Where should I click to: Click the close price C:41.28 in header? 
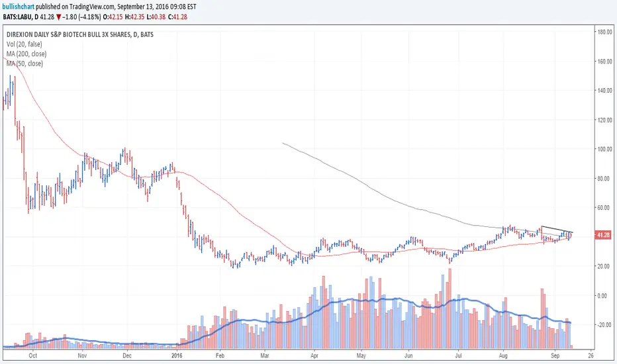click(x=177, y=17)
